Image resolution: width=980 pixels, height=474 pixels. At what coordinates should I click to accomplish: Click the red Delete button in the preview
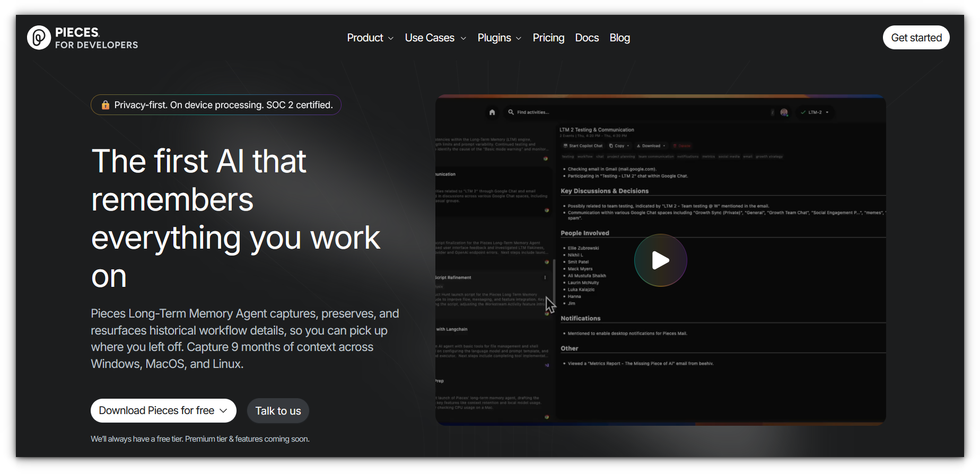pyautogui.click(x=682, y=146)
